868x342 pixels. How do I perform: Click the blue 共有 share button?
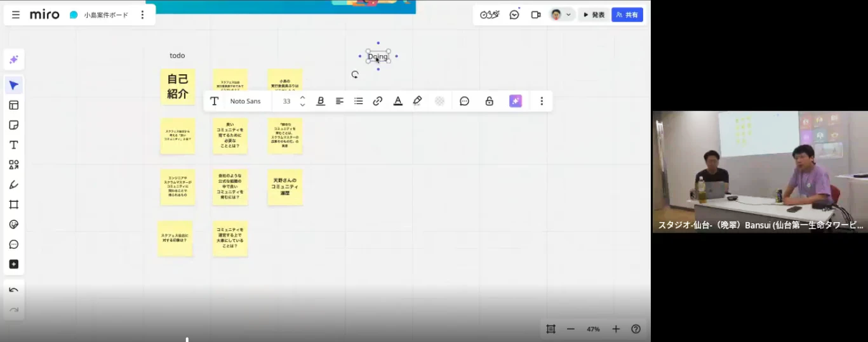pos(627,15)
